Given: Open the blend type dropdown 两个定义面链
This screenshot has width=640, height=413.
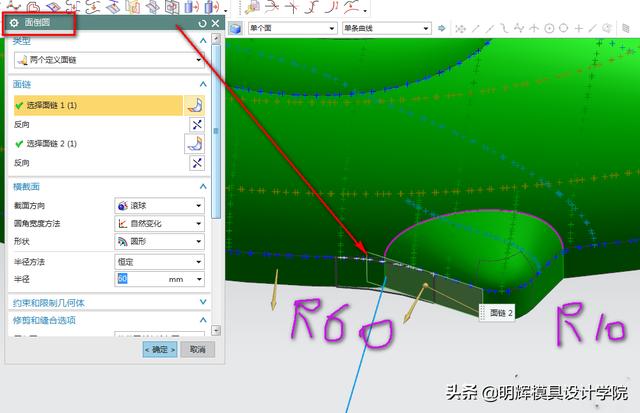Looking at the screenshot, I should 109,60.
